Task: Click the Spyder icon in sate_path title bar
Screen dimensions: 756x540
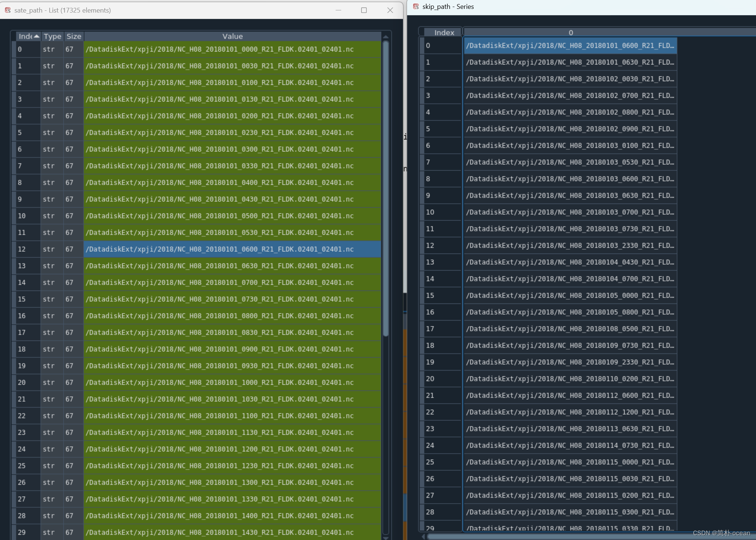Action: [x=8, y=10]
